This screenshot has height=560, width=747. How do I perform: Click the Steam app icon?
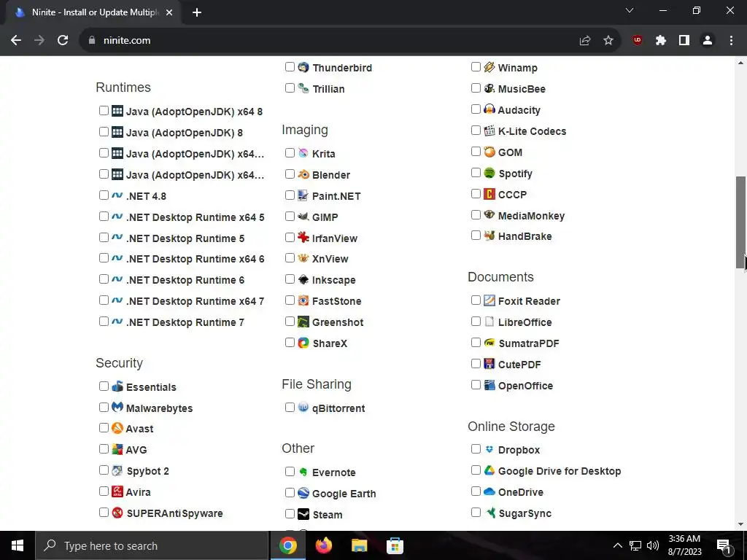coord(303,514)
